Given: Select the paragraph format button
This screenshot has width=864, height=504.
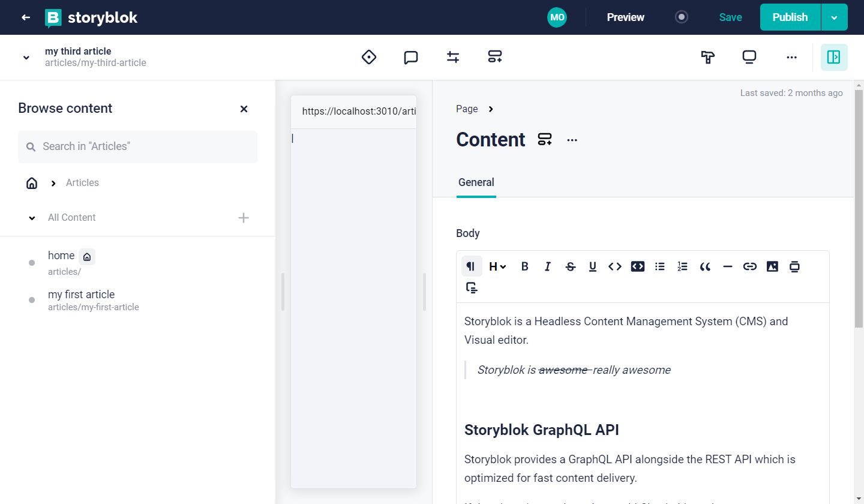Looking at the screenshot, I should point(472,266).
